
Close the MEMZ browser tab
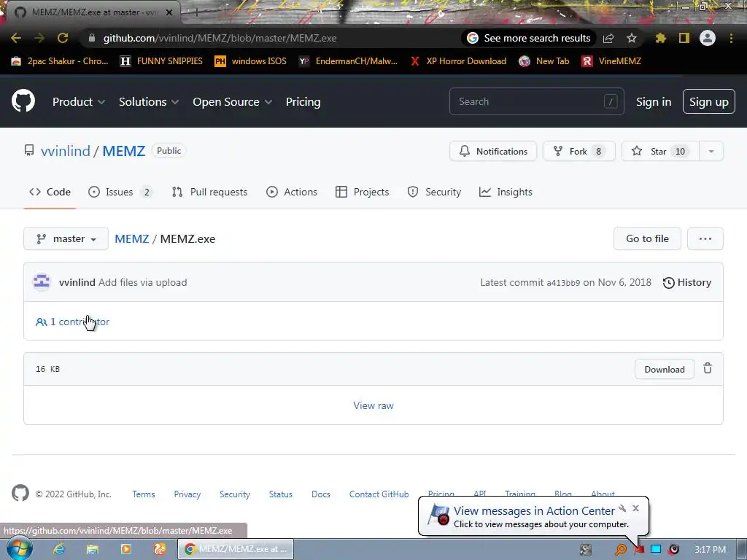(169, 12)
